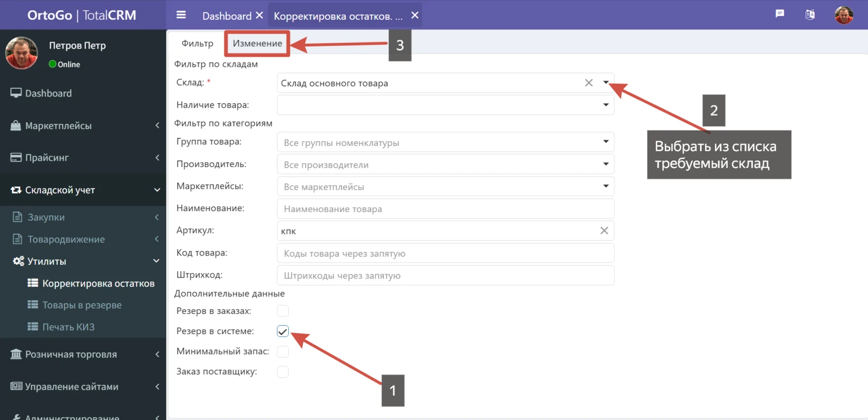Enable the Резерв в заказах checkbox
Screen dimensions: 868x420
283,311
